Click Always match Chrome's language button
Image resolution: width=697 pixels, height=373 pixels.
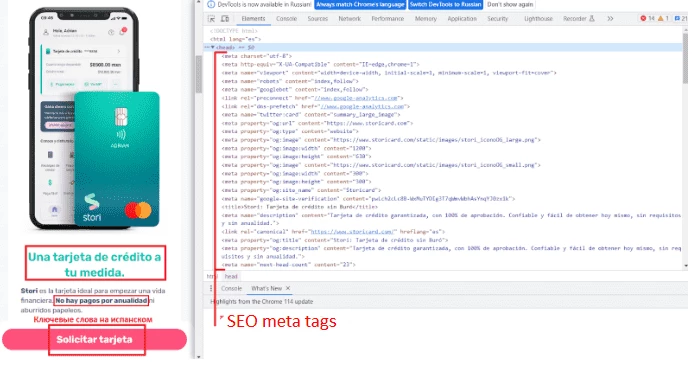360,4
